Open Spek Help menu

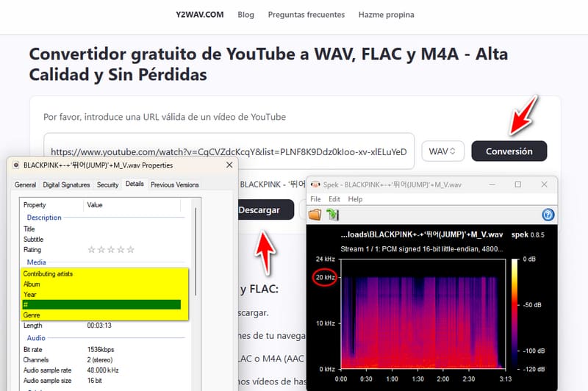click(355, 199)
